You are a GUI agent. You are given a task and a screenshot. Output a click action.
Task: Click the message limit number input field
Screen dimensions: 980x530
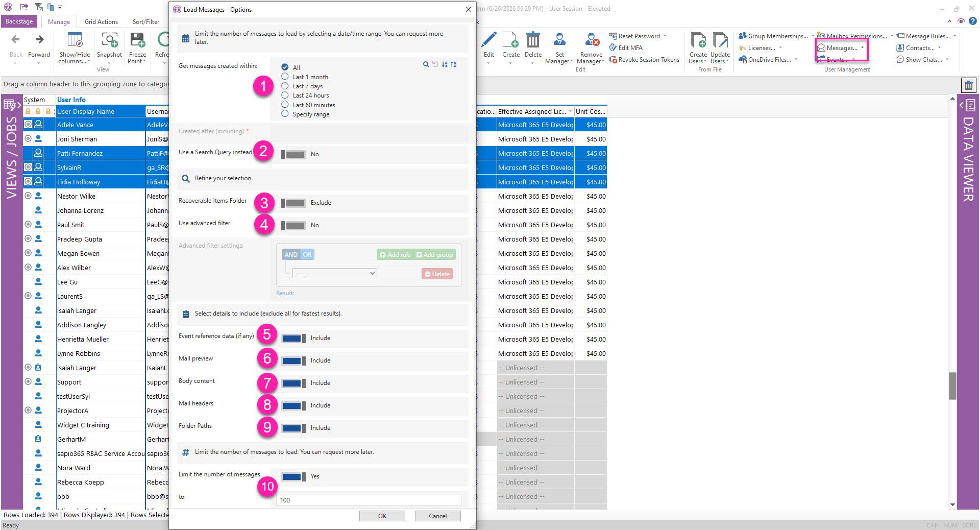(x=369, y=500)
